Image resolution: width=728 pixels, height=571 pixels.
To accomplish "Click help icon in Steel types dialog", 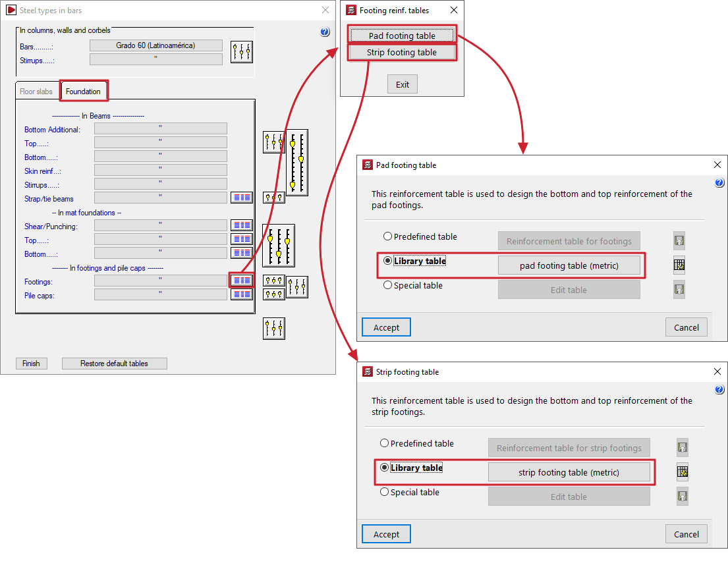I will [x=324, y=32].
